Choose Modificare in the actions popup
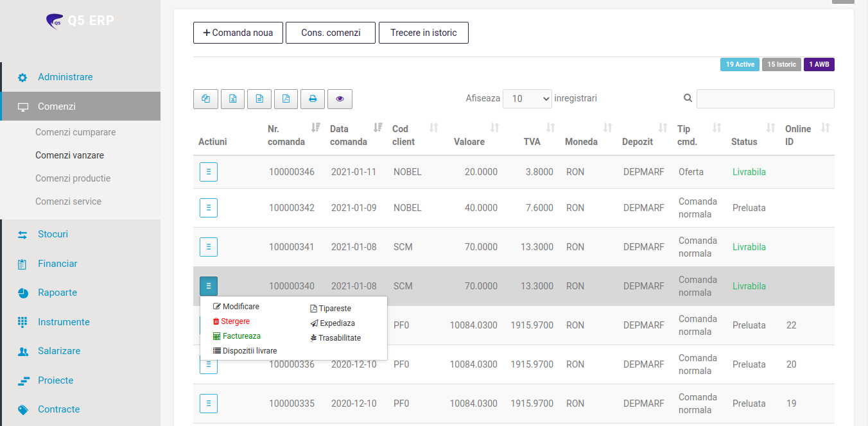868x426 pixels. point(236,307)
